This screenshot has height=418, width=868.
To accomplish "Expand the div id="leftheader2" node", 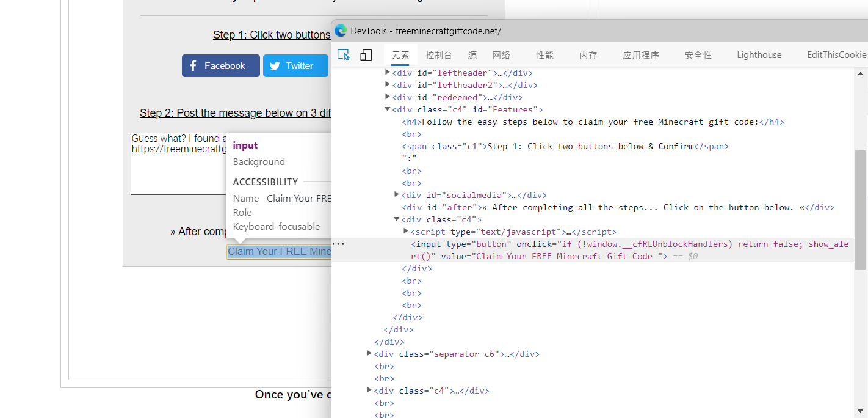I will pyautogui.click(x=387, y=85).
